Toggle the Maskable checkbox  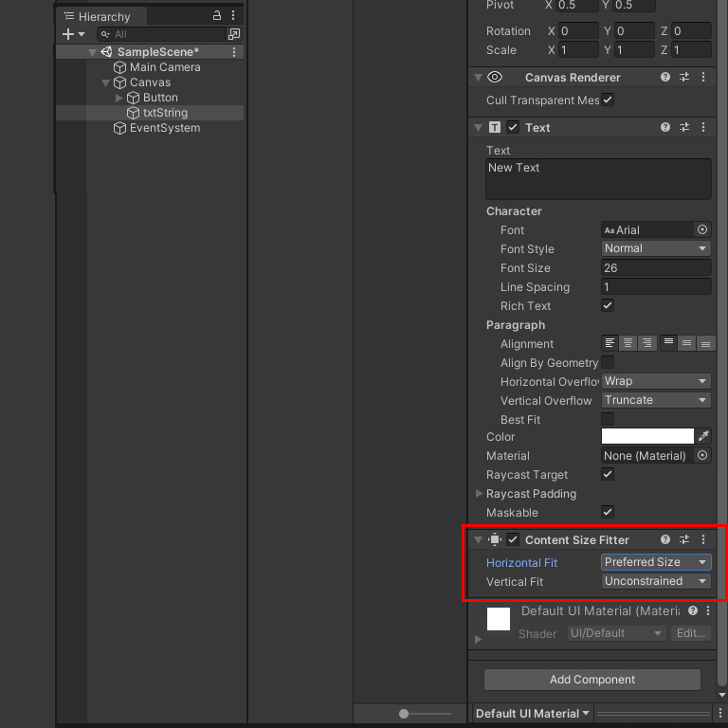click(608, 512)
